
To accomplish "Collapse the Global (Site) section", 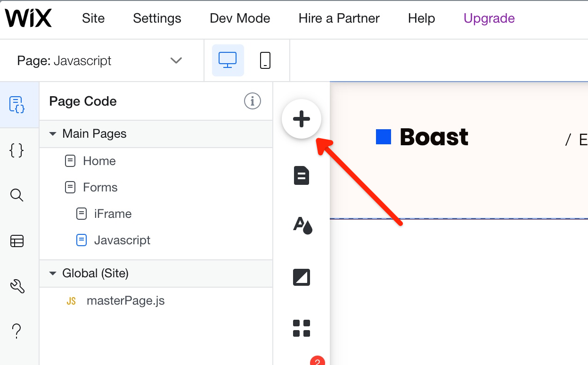I will click(53, 274).
